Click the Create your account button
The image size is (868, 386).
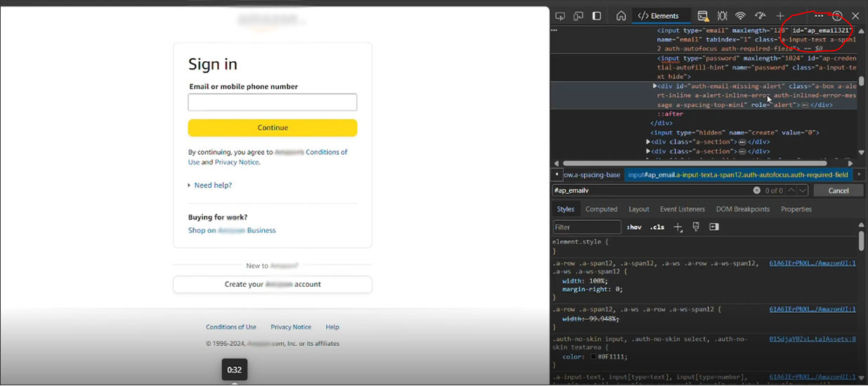click(x=273, y=284)
